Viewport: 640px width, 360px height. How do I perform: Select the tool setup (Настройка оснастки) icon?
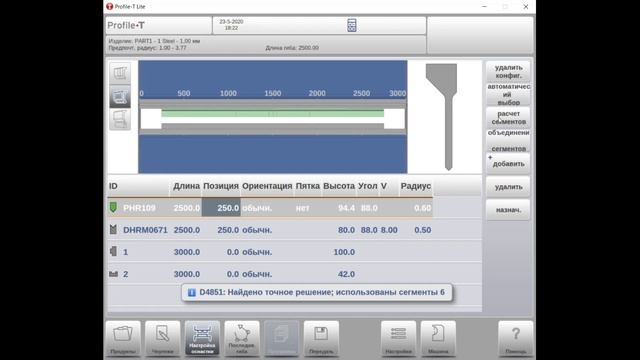(202, 338)
